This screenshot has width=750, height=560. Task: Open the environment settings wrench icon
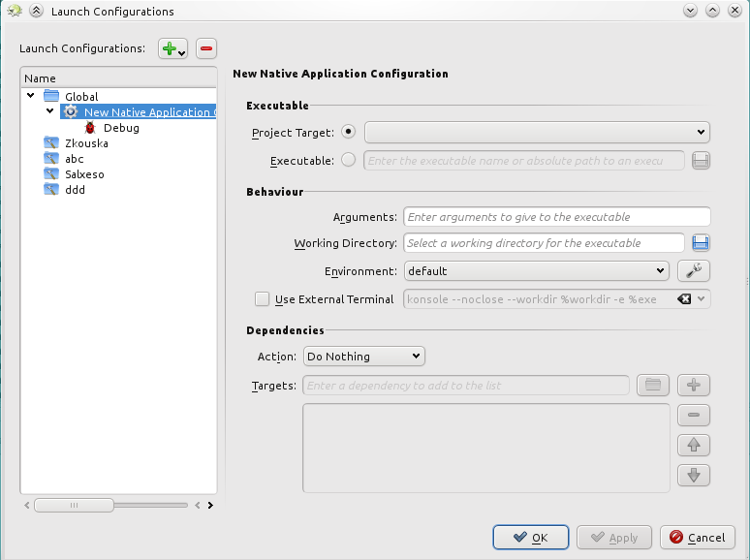(694, 271)
